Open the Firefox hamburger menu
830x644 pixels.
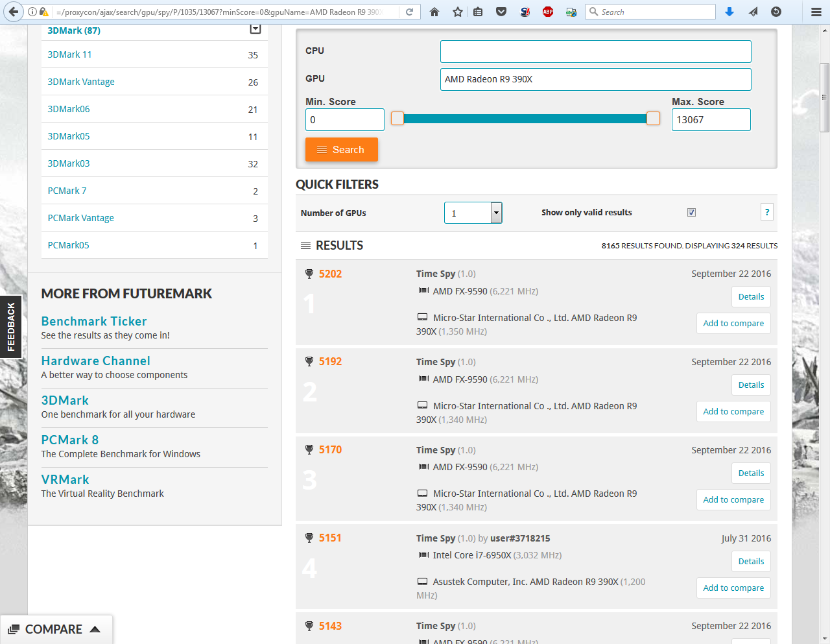click(816, 12)
